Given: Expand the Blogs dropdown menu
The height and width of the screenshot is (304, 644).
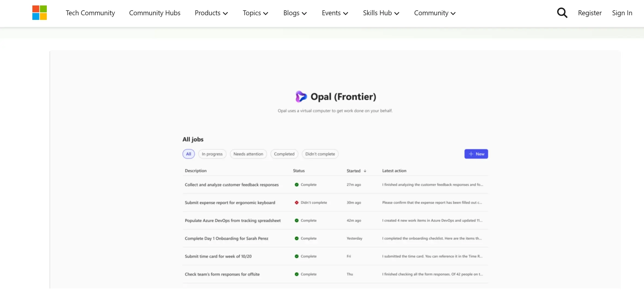Looking at the screenshot, I should click(295, 13).
